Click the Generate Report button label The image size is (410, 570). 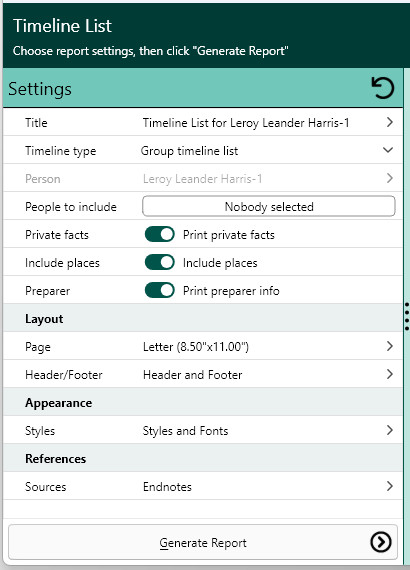click(x=203, y=543)
